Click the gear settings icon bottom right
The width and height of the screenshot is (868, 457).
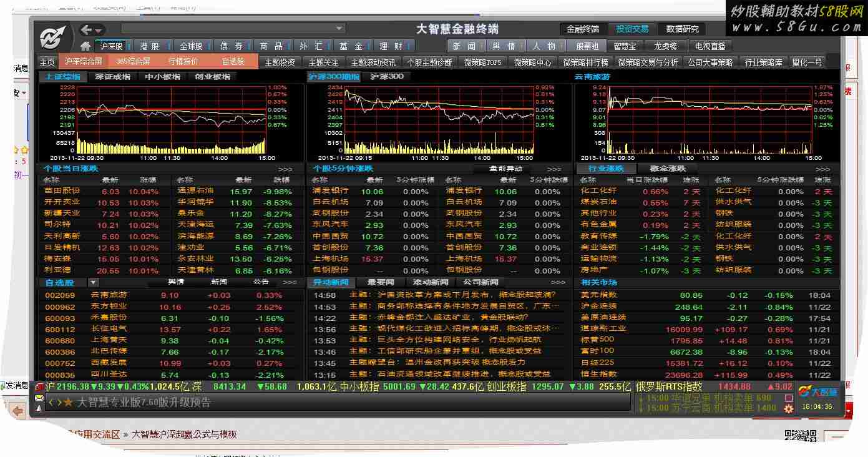(x=789, y=408)
